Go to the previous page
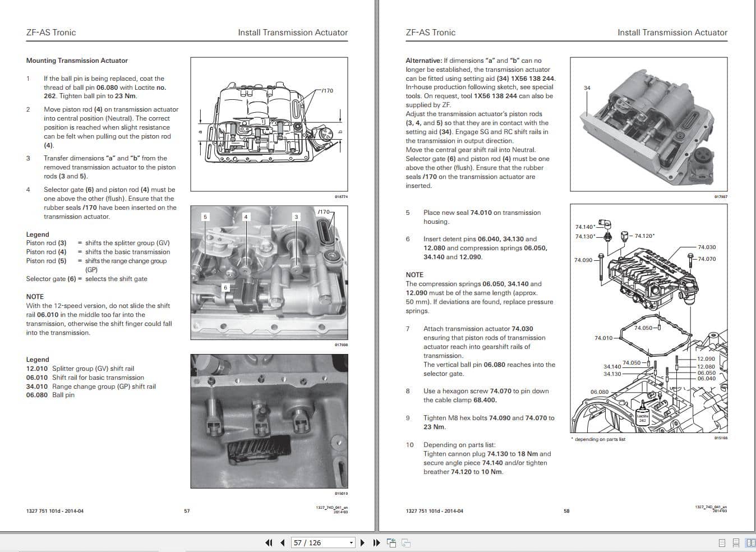756x552 pixels. (x=282, y=542)
